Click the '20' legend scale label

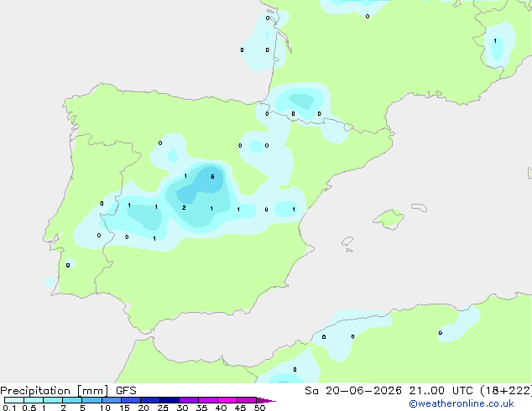pyautogui.click(x=143, y=408)
